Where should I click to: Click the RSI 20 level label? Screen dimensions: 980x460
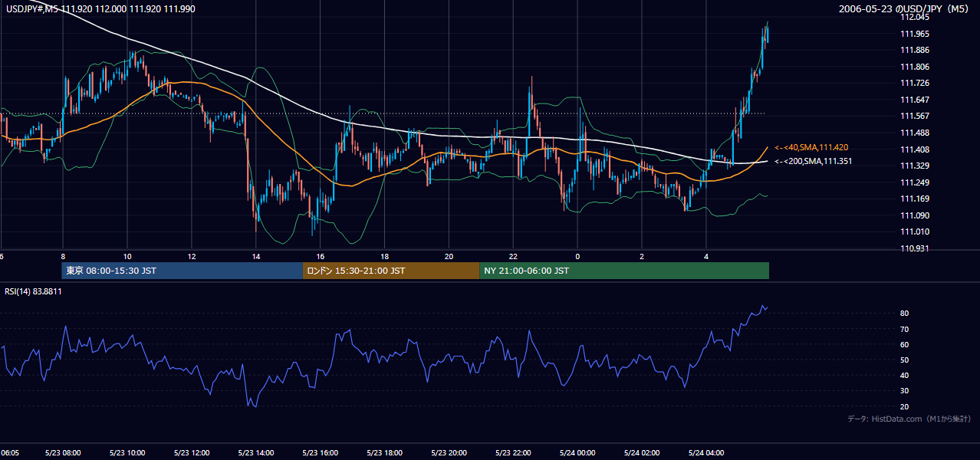[x=904, y=406]
